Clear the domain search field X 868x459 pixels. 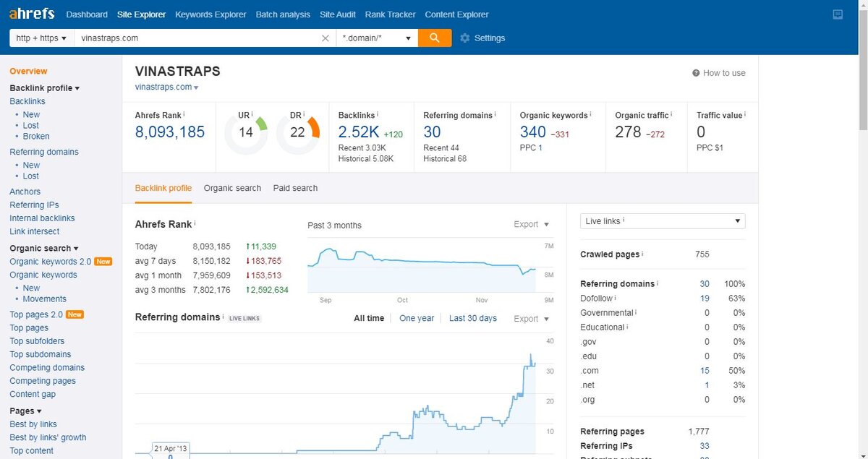pos(325,38)
